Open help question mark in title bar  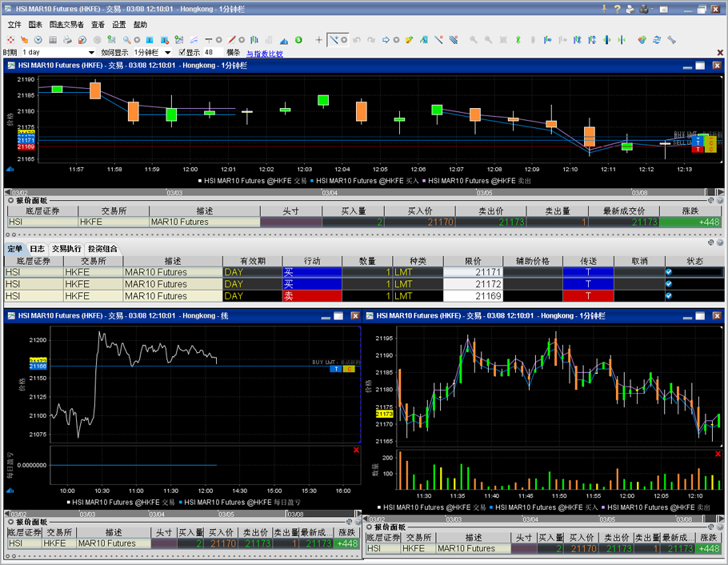click(617, 9)
